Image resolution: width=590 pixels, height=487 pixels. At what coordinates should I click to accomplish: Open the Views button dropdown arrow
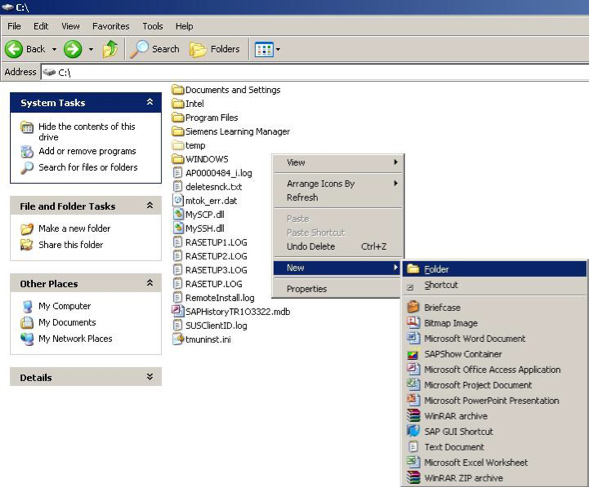coord(278,49)
